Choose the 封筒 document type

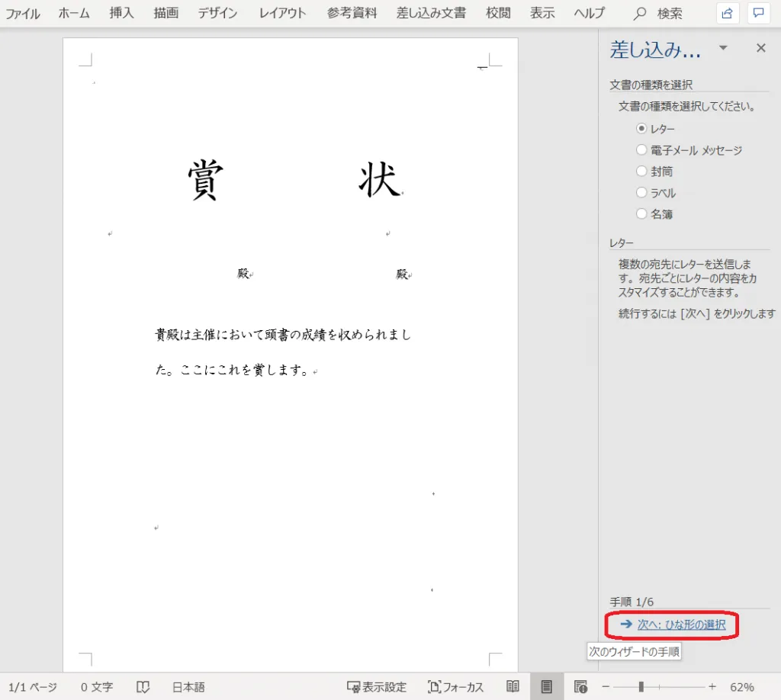coord(642,172)
